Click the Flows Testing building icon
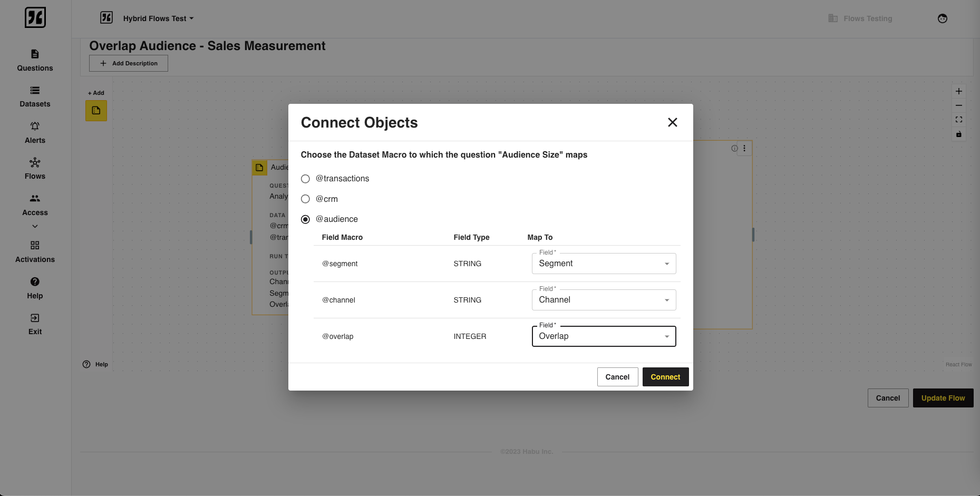Screen dimensions: 980x496 (833, 18)
